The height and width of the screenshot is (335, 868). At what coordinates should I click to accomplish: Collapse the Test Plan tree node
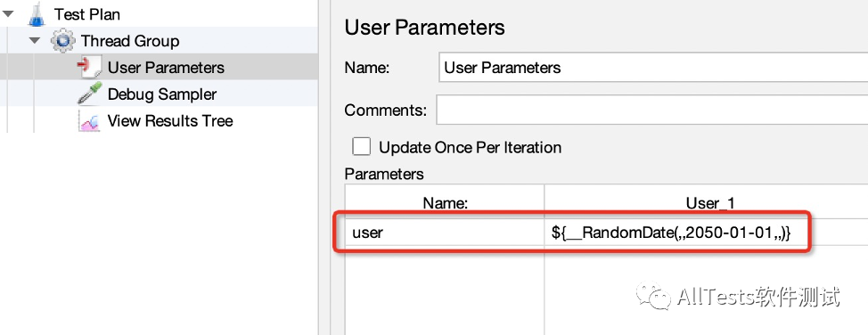pos(8,14)
